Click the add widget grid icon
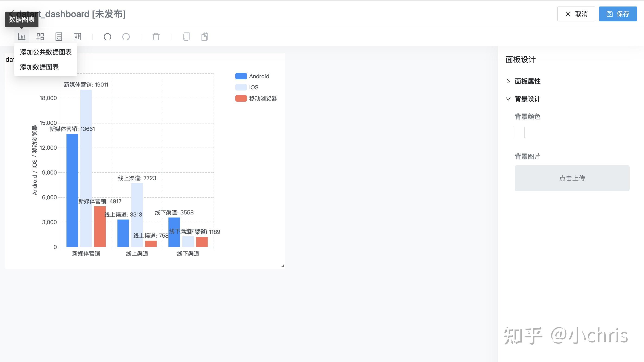 [x=40, y=37]
